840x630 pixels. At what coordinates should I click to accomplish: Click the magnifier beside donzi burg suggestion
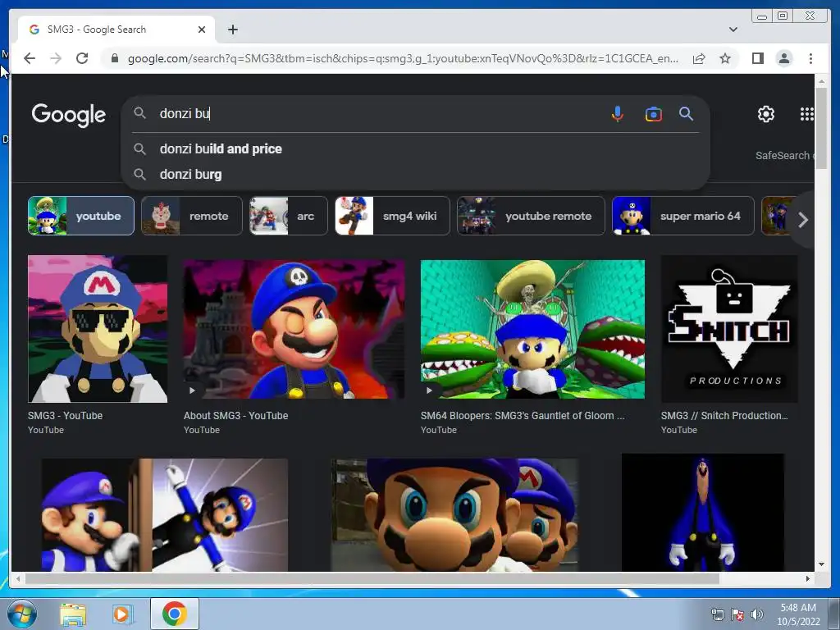(x=139, y=174)
